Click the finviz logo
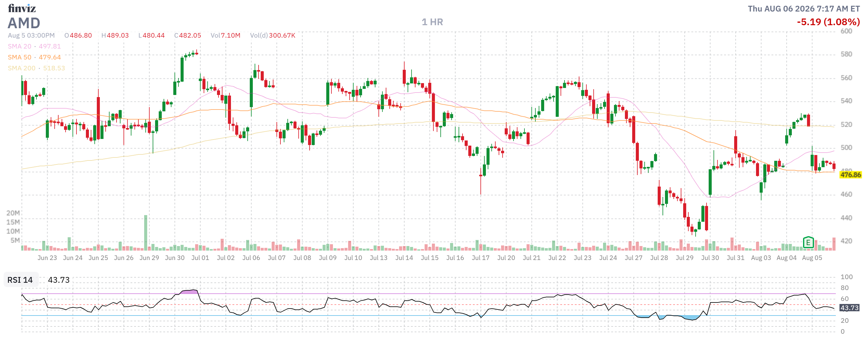The image size is (868, 341). click(22, 8)
